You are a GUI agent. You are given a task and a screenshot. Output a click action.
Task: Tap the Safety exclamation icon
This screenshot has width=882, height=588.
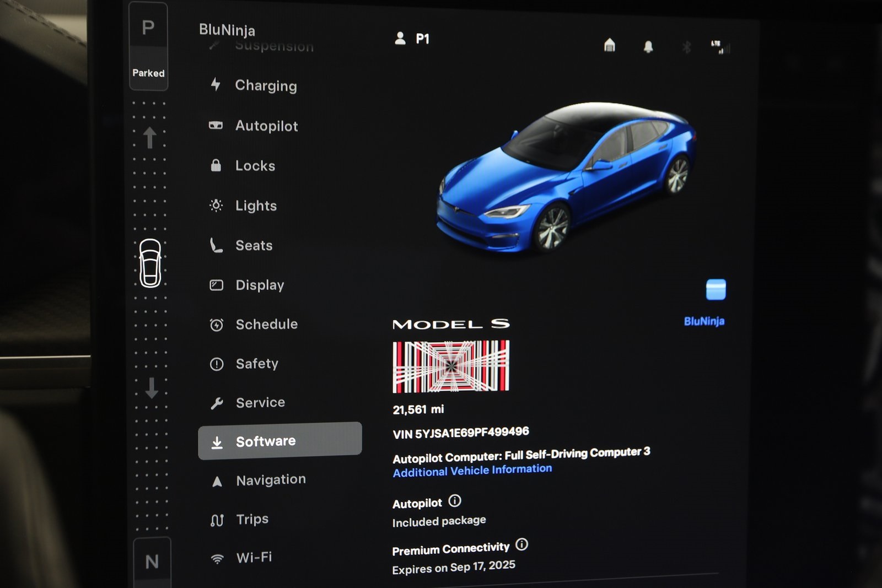pyautogui.click(x=217, y=364)
